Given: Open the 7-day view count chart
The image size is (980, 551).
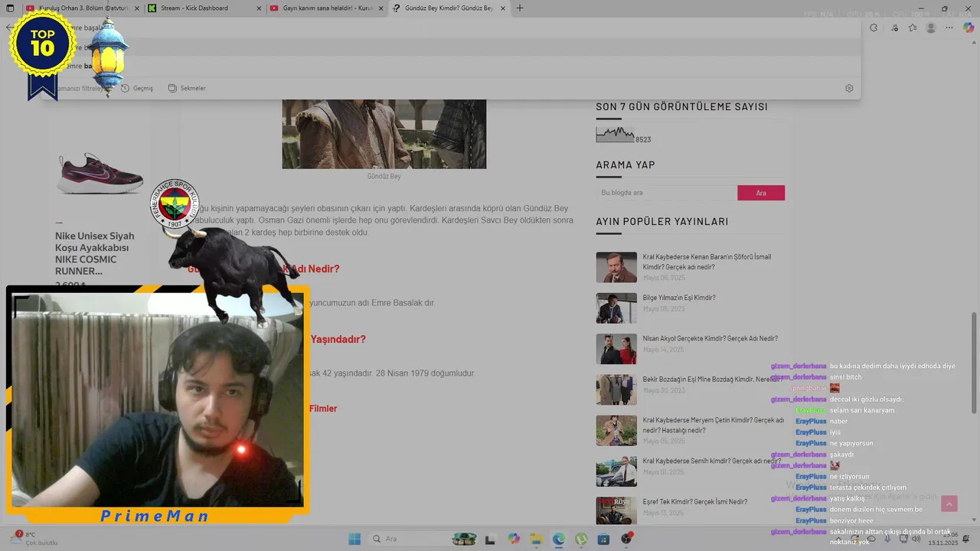Looking at the screenshot, I should coord(615,135).
